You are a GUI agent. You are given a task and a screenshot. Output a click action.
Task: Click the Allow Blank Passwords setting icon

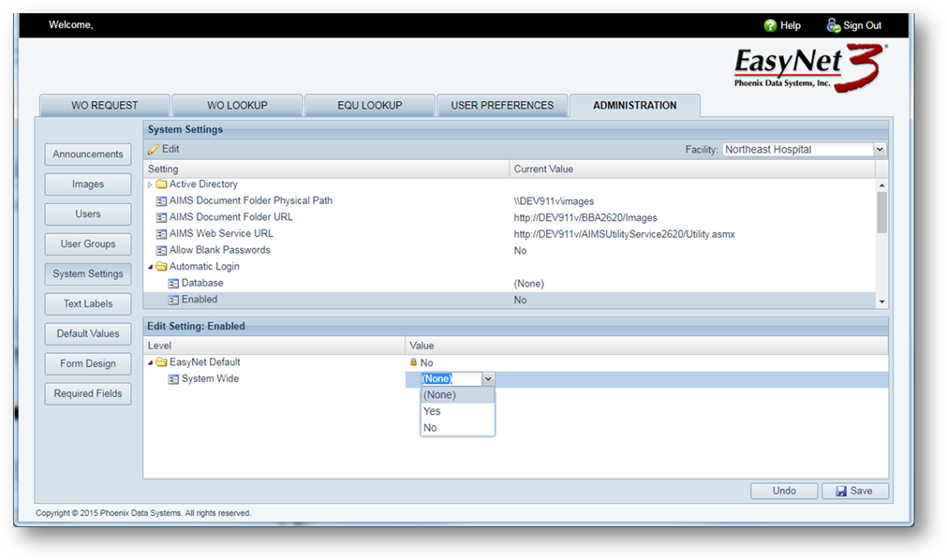pyautogui.click(x=161, y=251)
